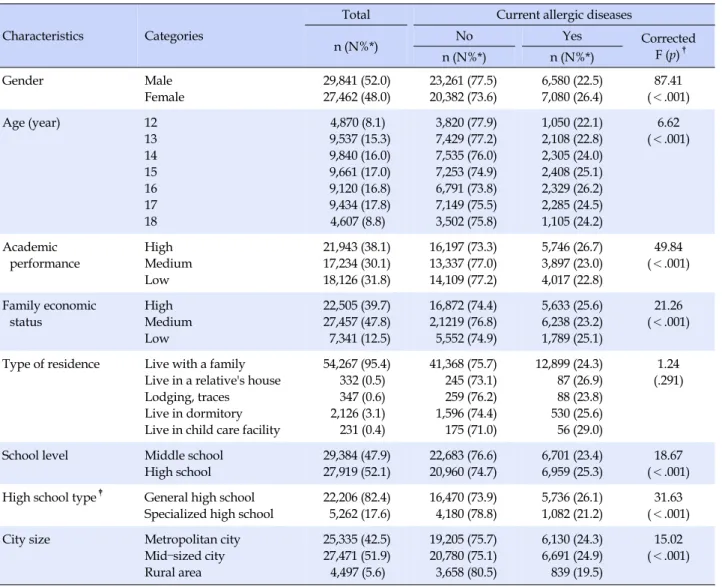Image resolution: width=722 pixels, height=587 pixels.
Task: Click the value '7,429 (77.2)'
Action: (x=466, y=139)
